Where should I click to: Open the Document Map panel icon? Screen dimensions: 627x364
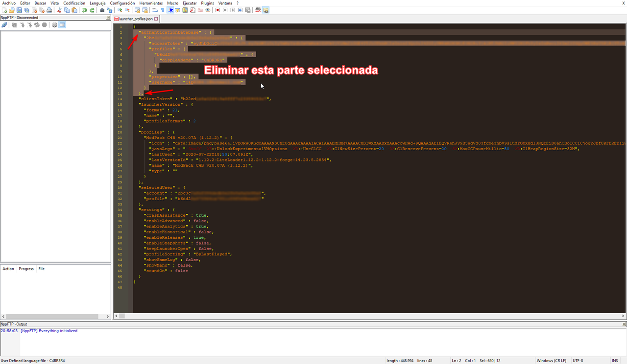185,10
